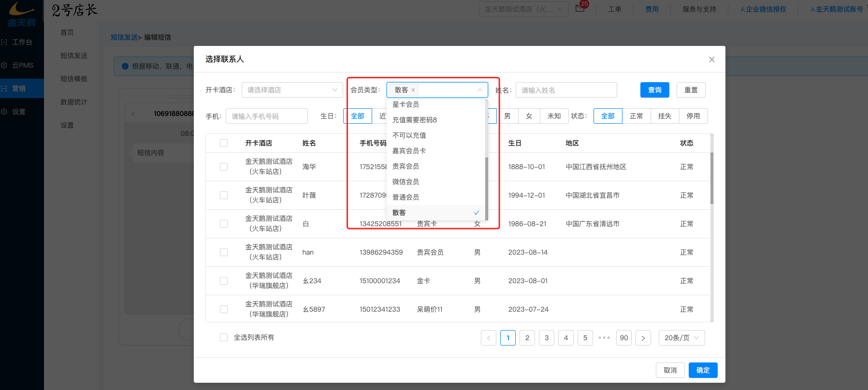868x390 pixels.
Task: Choose 星卡会员 from the member type list
Action: click(436, 104)
